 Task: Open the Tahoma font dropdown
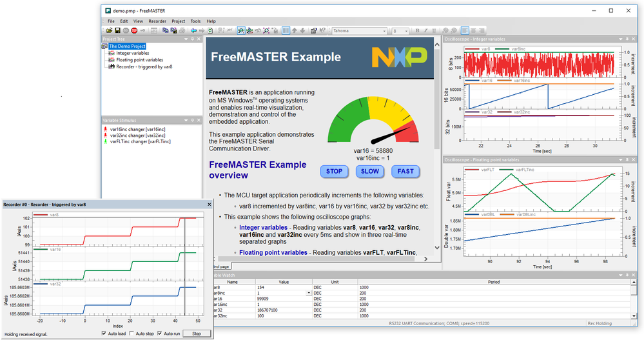385,31
